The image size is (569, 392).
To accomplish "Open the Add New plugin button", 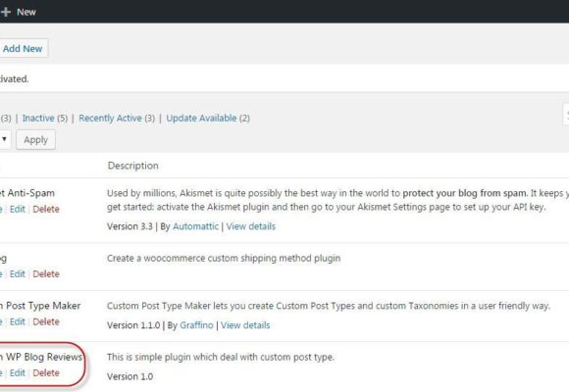I will click(23, 48).
